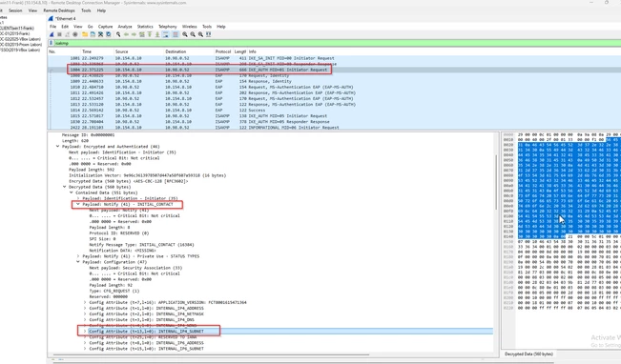
Task: Zoom out the main window text
Action: click(x=193, y=35)
